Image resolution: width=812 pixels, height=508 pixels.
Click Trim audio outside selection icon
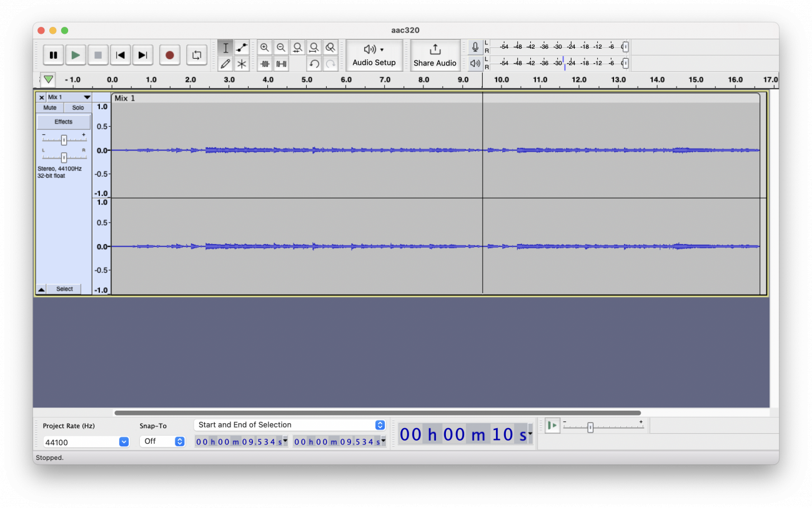tap(265, 64)
